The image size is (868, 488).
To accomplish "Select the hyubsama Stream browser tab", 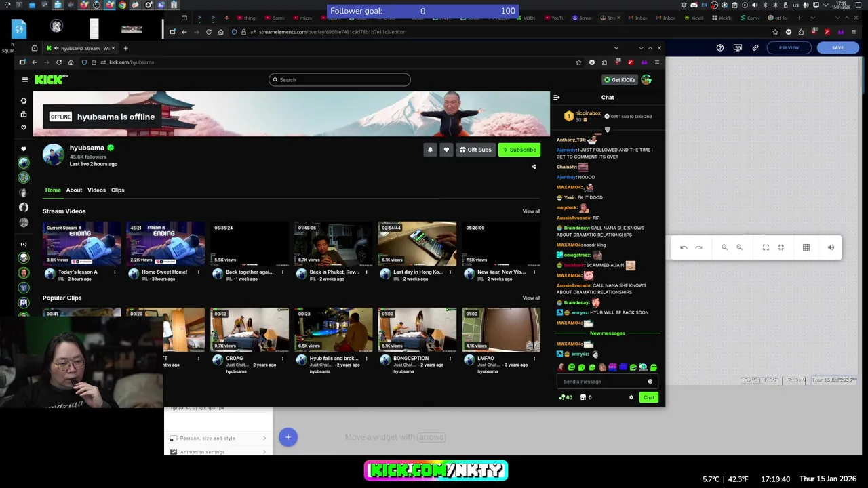I will tap(81, 48).
